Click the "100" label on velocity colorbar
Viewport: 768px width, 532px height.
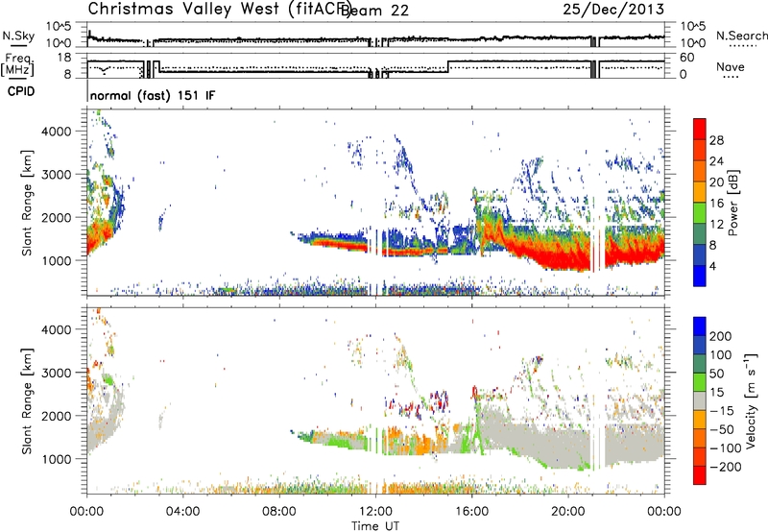(x=721, y=355)
